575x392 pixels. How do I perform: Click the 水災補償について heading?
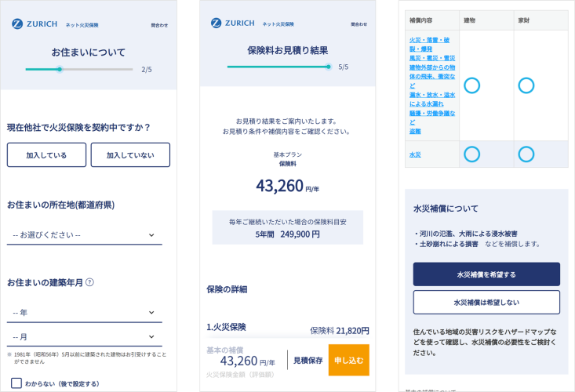446,209
